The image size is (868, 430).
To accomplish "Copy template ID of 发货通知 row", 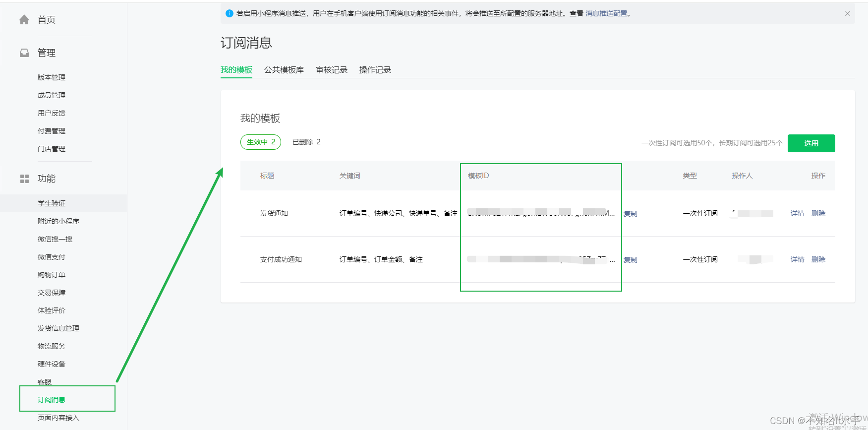I will pos(631,214).
